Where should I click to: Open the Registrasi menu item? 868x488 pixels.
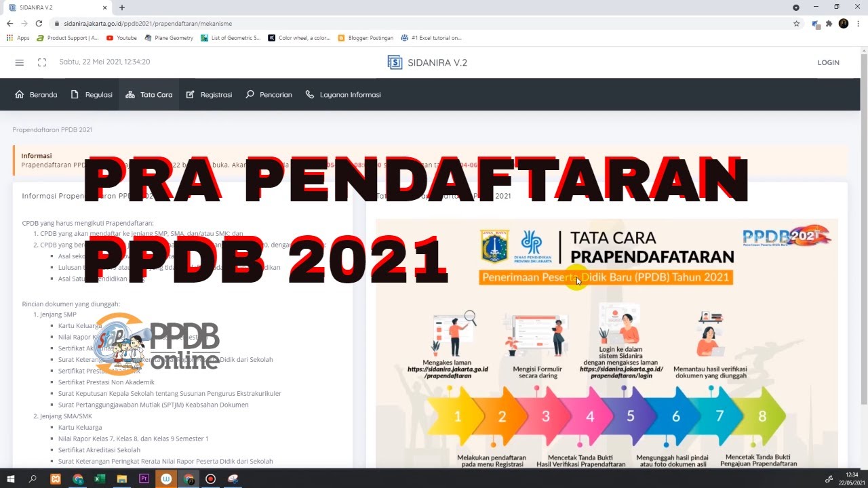[x=209, y=95]
